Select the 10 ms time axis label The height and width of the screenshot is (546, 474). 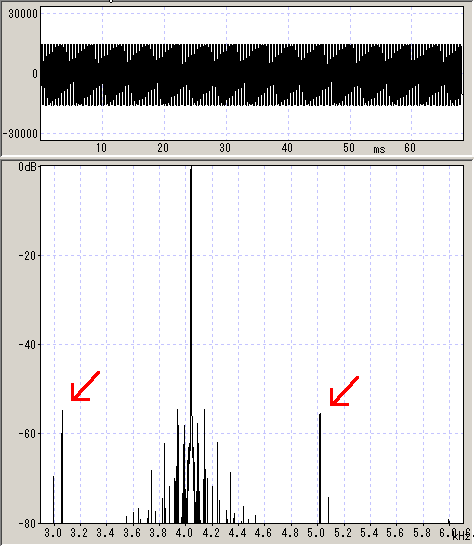pos(101,148)
